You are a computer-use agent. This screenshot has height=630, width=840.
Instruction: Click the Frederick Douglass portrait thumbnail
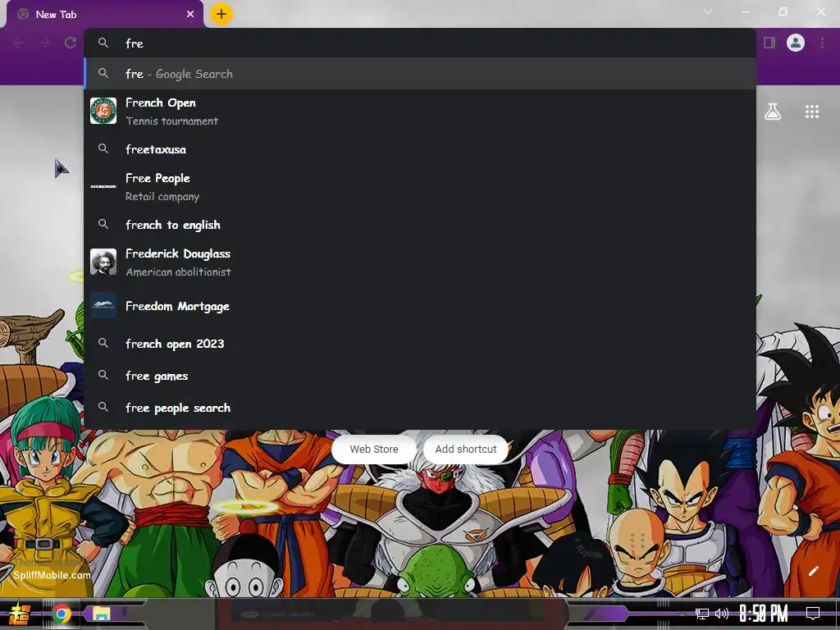click(103, 262)
